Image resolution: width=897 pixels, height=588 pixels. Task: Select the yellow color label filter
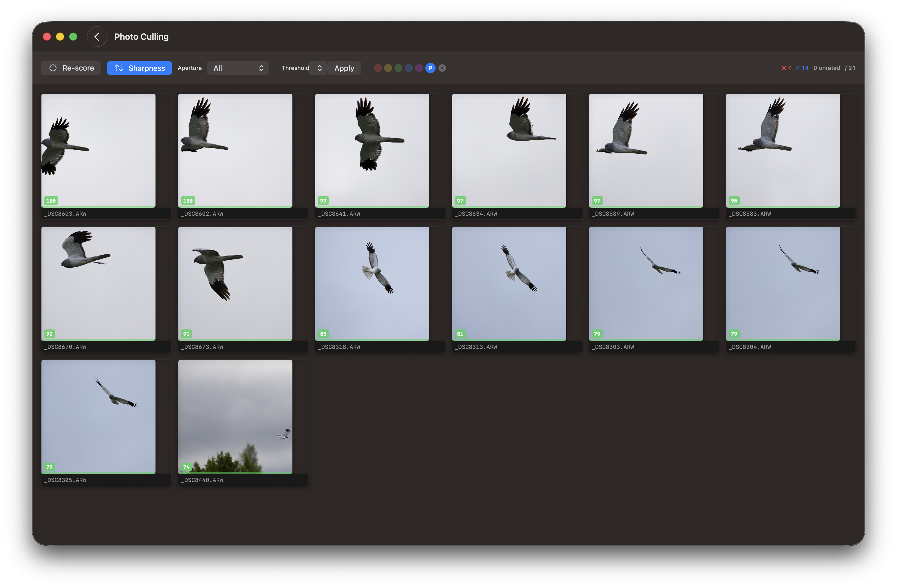click(x=388, y=68)
